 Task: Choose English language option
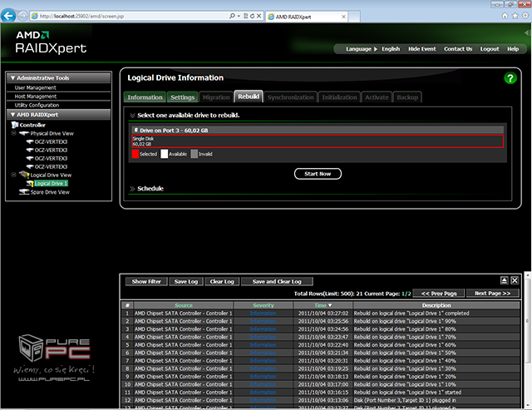391,49
